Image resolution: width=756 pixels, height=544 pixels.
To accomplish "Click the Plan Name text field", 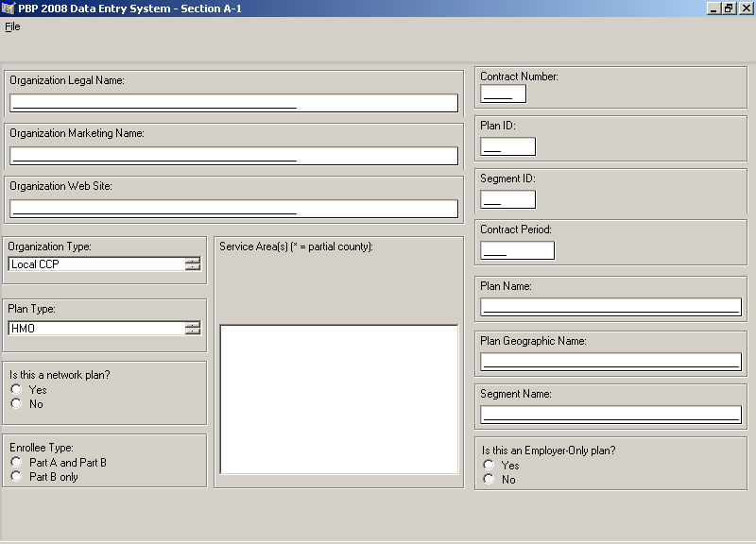I will pos(610,307).
